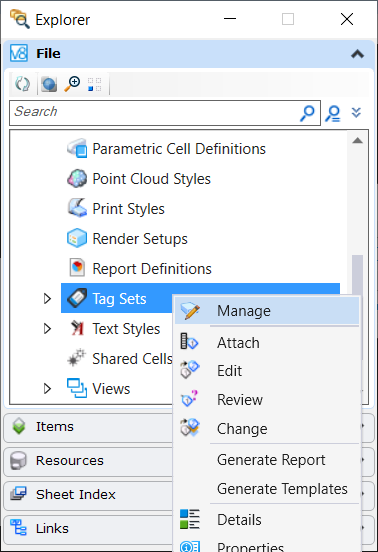Click the zoom magnifier toolbar icon
The image size is (378, 552).
tap(72, 84)
